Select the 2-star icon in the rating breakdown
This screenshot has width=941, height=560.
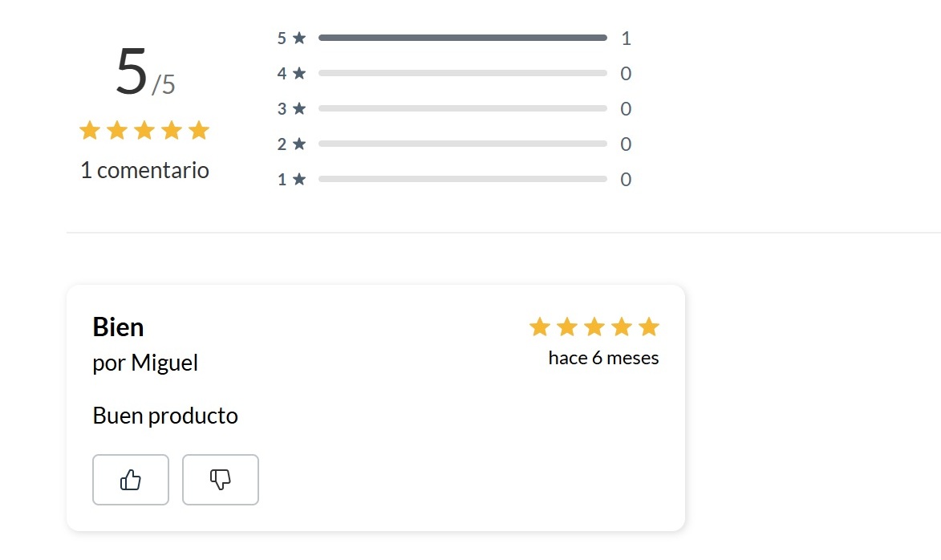299,144
